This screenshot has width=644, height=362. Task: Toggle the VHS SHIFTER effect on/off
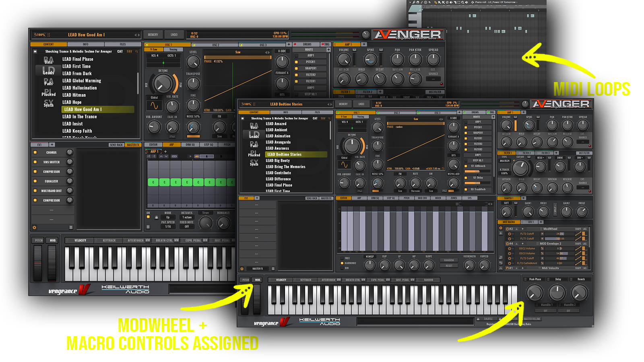(x=35, y=162)
